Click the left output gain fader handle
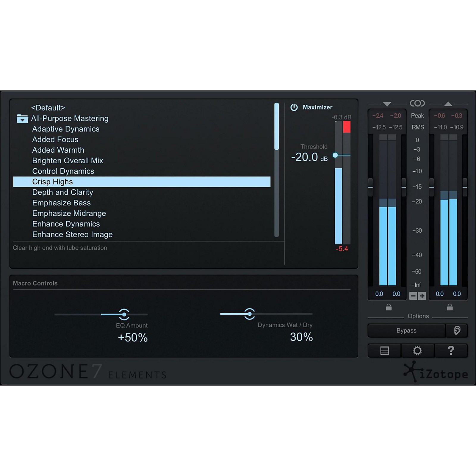Viewport: 476px width, 476px height. point(431,187)
